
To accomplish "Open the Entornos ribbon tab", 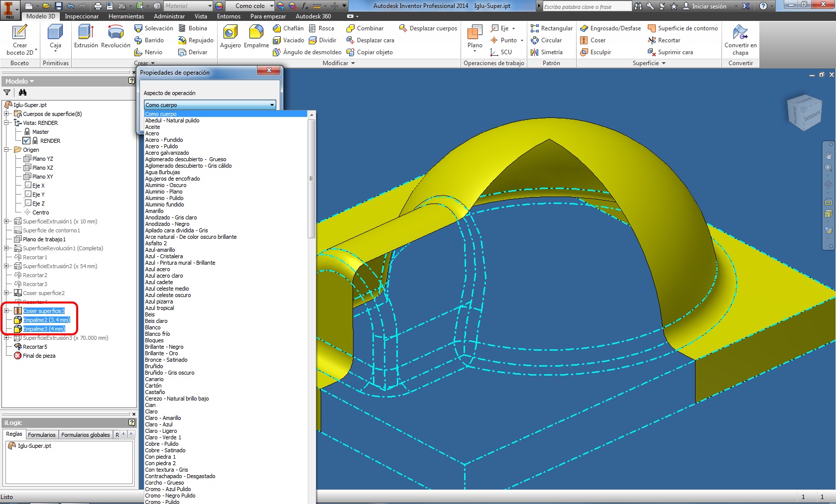I will 229,16.
